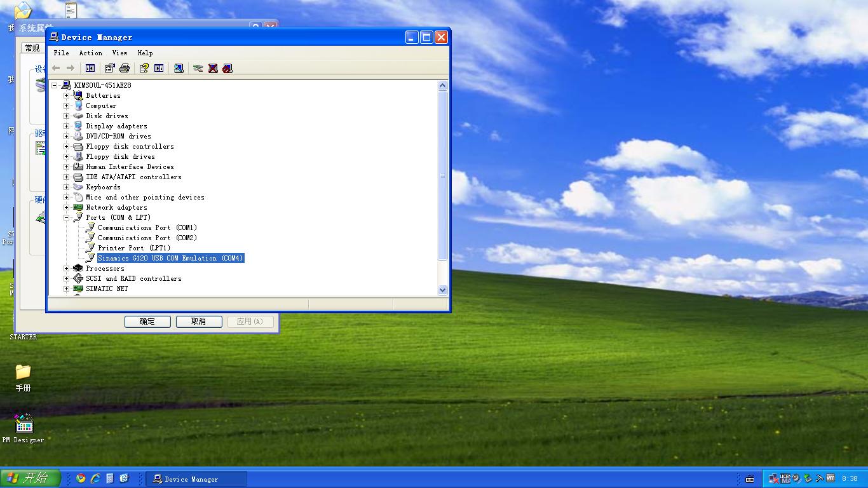Viewport: 868px width, 488px height.
Task: Collapse the Ports (COM & LPT) node
Action: pyautogui.click(x=66, y=217)
